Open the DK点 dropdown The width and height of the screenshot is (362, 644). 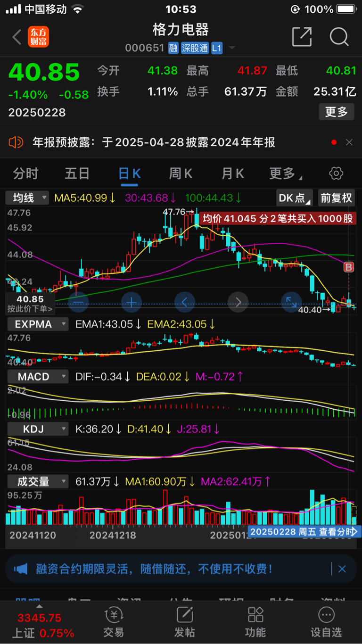295,198
